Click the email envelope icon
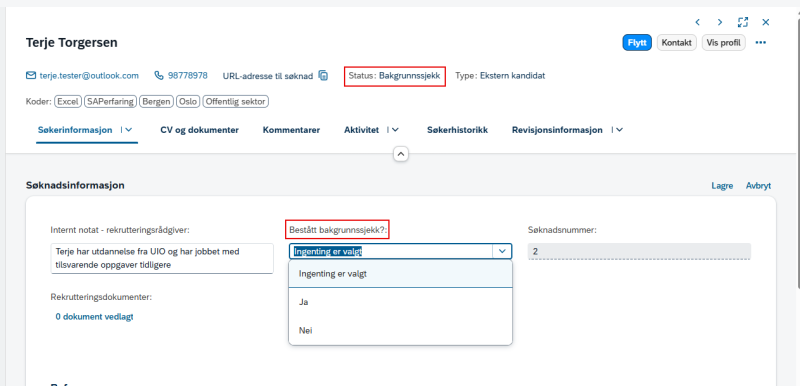This screenshot has width=800, height=386. coord(31,75)
